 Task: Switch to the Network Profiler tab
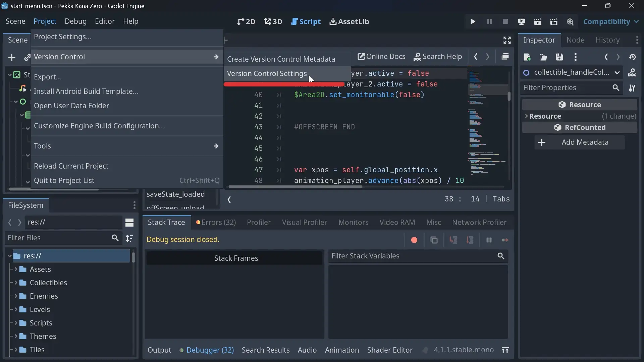click(x=479, y=222)
